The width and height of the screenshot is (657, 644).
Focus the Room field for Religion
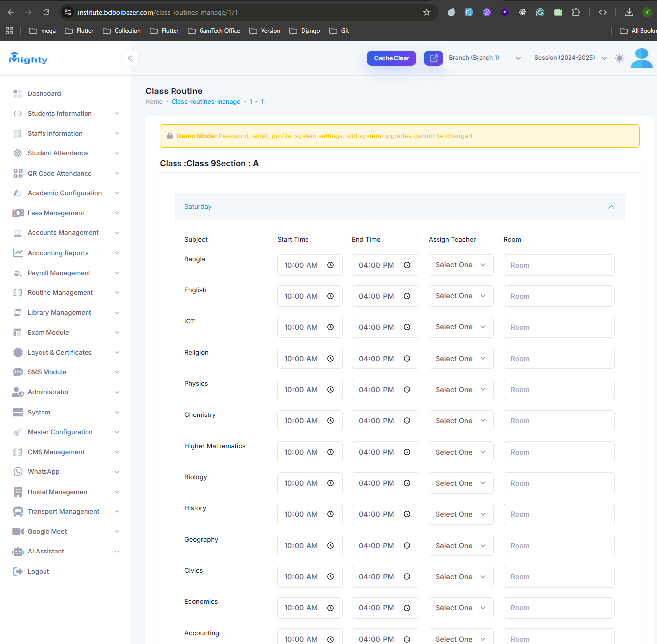pos(559,359)
